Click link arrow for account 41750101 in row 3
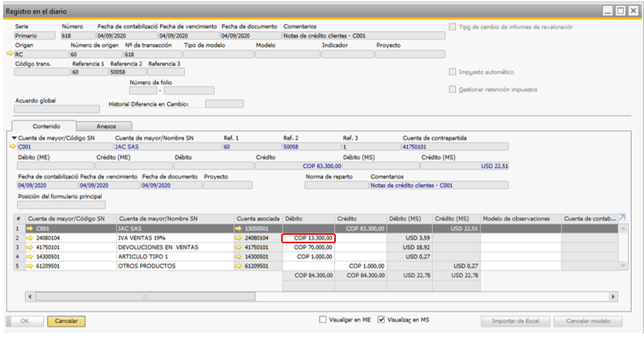Screen dimensions: 644x361 point(30,248)
